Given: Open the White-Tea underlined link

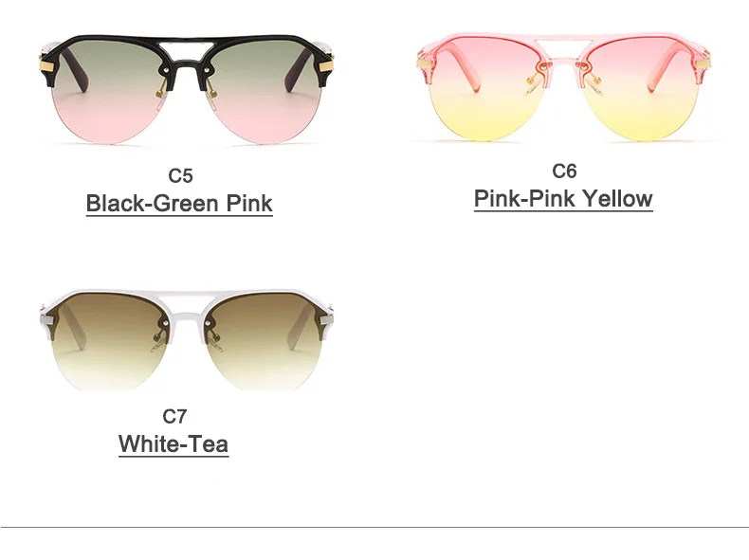Looking at the screenshot, I should click(174, 444).
